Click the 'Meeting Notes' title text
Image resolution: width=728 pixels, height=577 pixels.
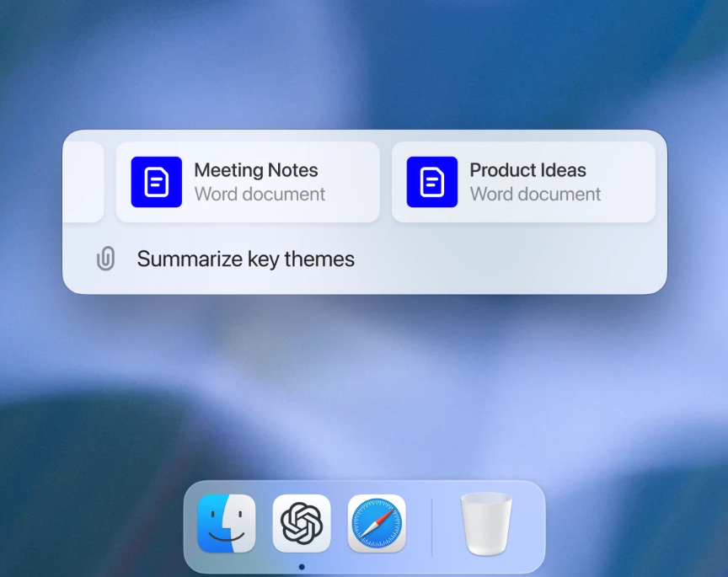click(256, 170)
